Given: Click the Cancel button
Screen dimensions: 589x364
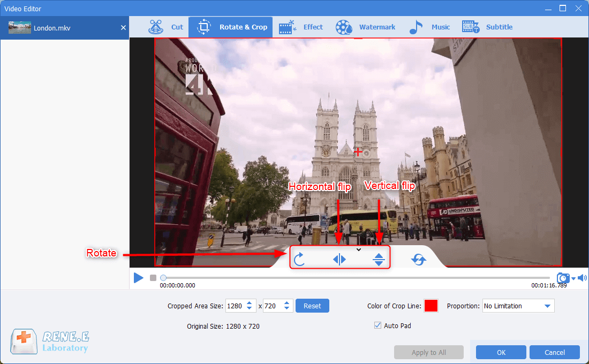Looking at the screenshot, I should pos(554,352).
